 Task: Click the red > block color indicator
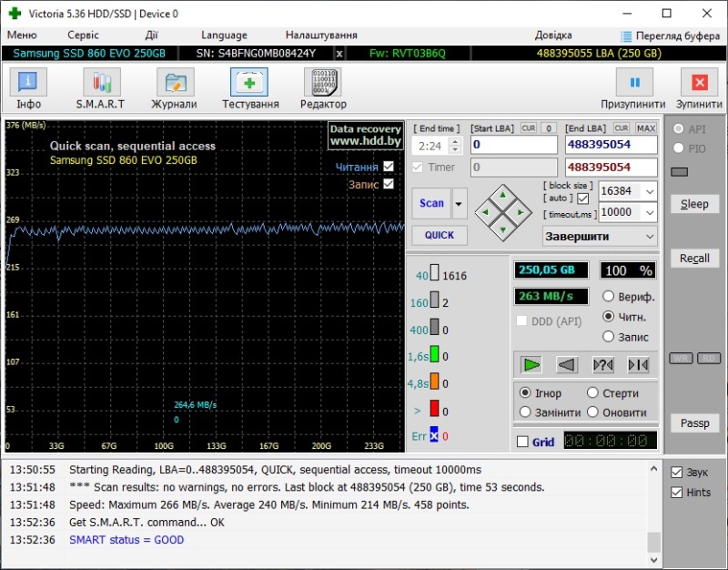(435, 408)
